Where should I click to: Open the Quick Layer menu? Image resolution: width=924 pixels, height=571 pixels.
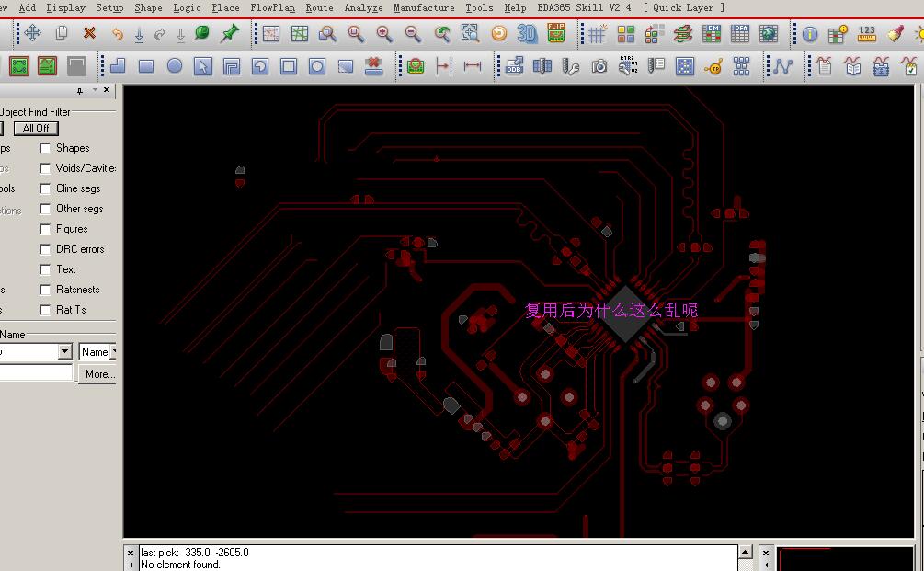(x=683, y=7)
